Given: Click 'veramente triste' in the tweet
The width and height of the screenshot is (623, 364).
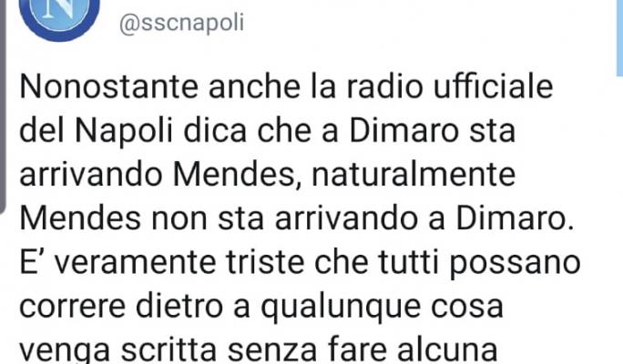Looking at the screenshot, I should [x=179, y=262].
